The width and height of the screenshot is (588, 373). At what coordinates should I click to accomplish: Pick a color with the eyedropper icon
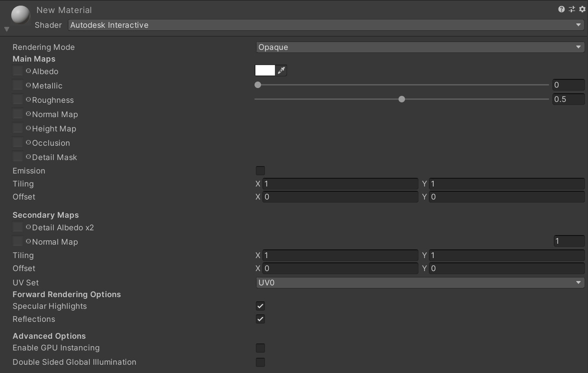point(281,70)
